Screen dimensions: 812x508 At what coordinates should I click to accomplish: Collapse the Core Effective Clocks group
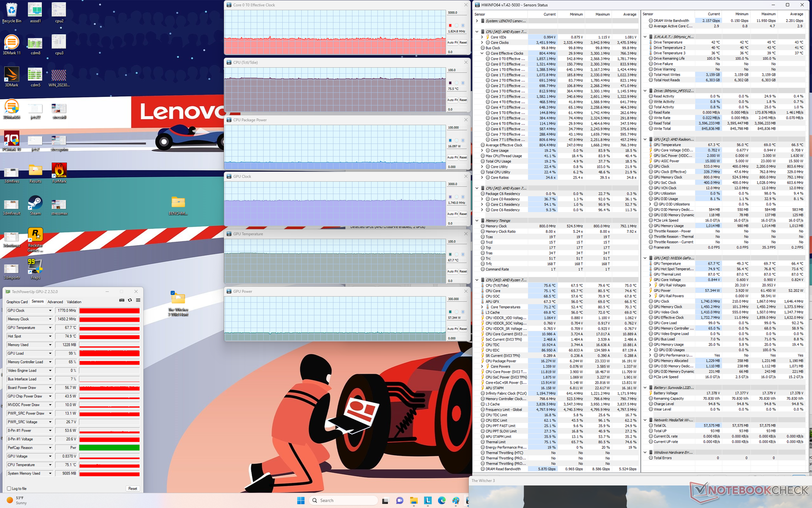[x=482, y=53]
